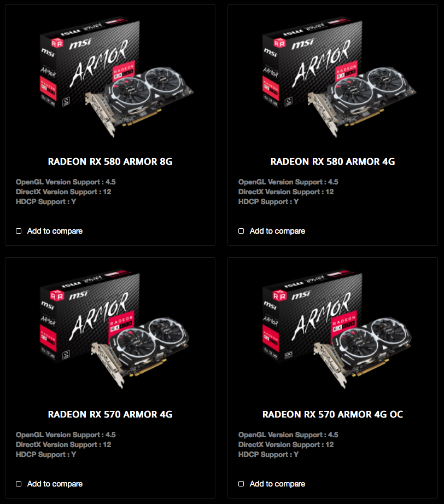
Task: Open the Radeon RX 570 Armor 4G title
Action: [x=110, y=414]
